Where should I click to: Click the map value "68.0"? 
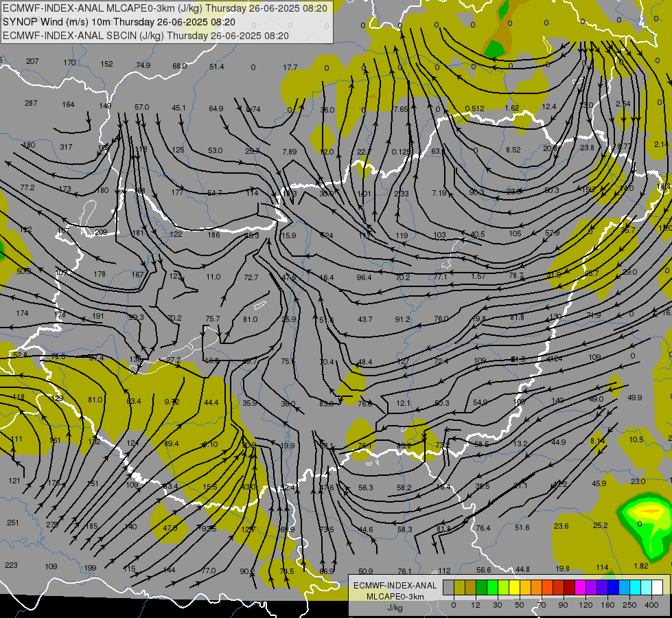[x=180, y=66]
